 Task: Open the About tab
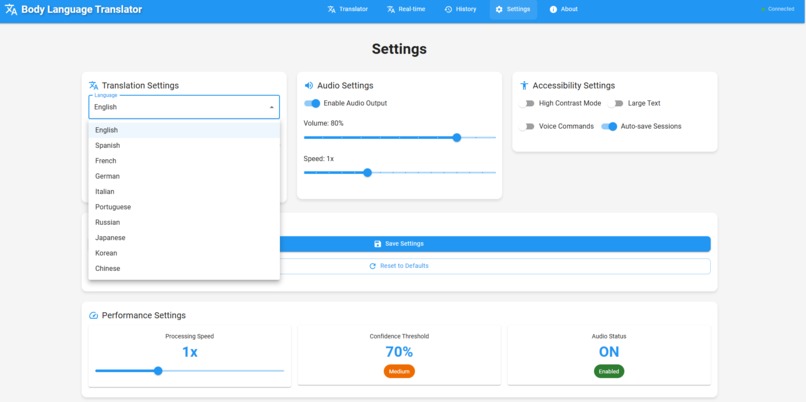pyautogui.click(x=564, y=9)
